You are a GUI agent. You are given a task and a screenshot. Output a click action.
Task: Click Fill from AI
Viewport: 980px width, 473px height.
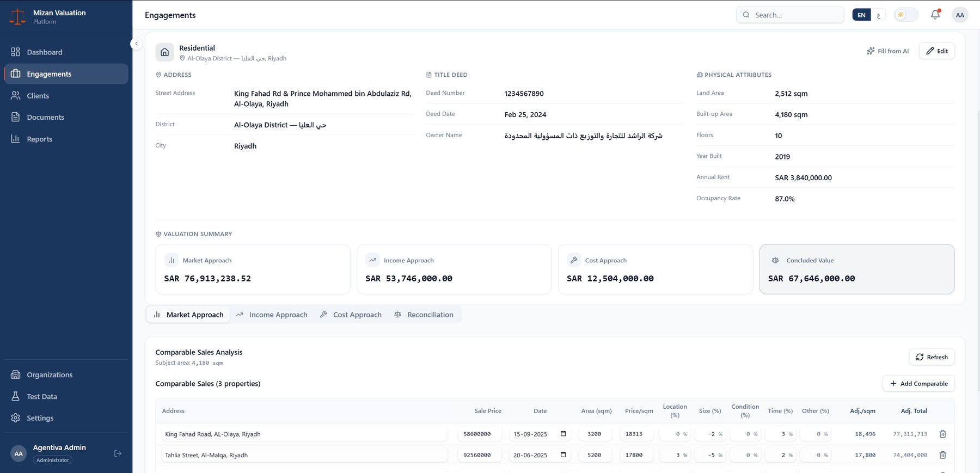coord(888,51)
